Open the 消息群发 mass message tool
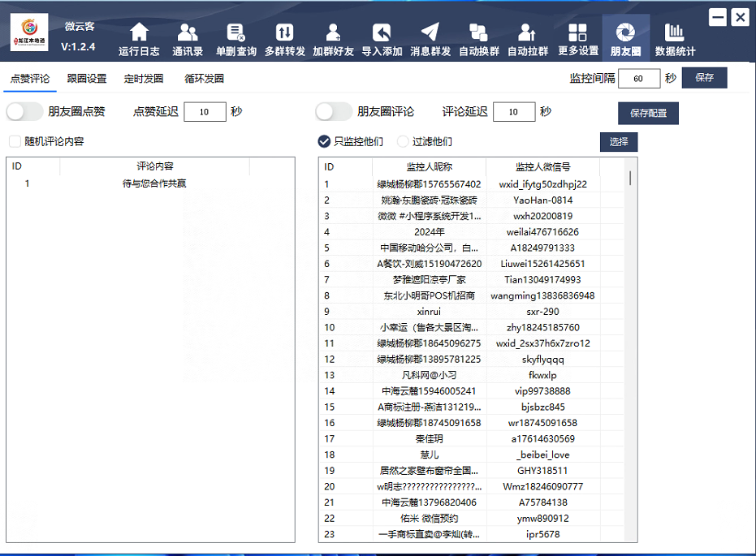Image resolution: width=756 pixels, height=556 pixels. click(430, 37)
